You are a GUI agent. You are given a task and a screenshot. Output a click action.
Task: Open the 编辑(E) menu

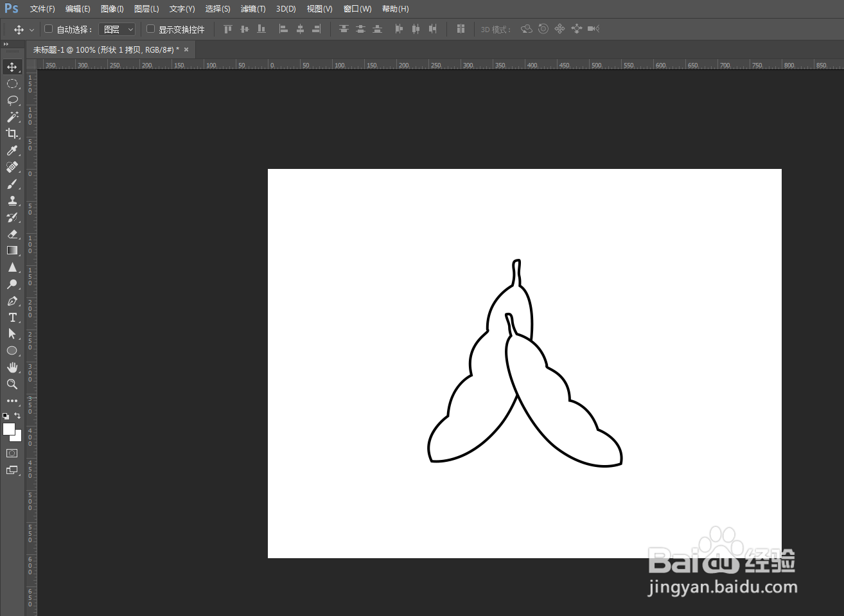(x=78, y=9)
